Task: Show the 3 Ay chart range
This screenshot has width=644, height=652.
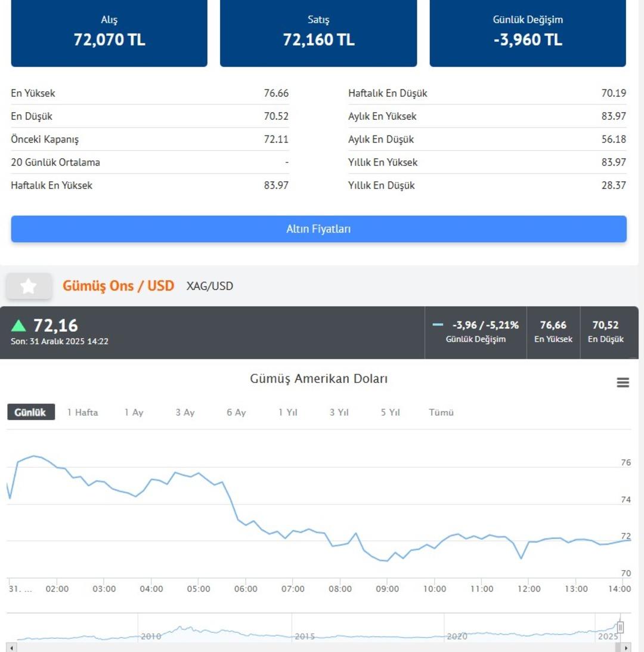Action: 185,412
